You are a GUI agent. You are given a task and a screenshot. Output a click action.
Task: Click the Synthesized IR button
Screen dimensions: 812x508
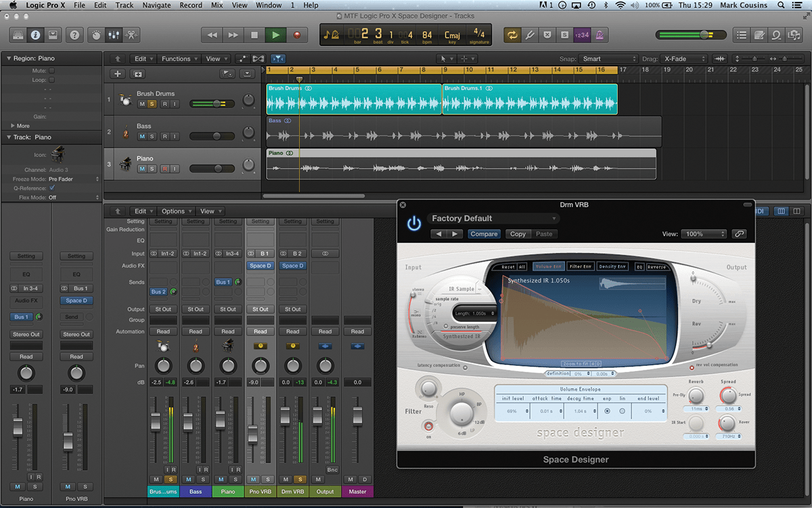tap(461, 337)
